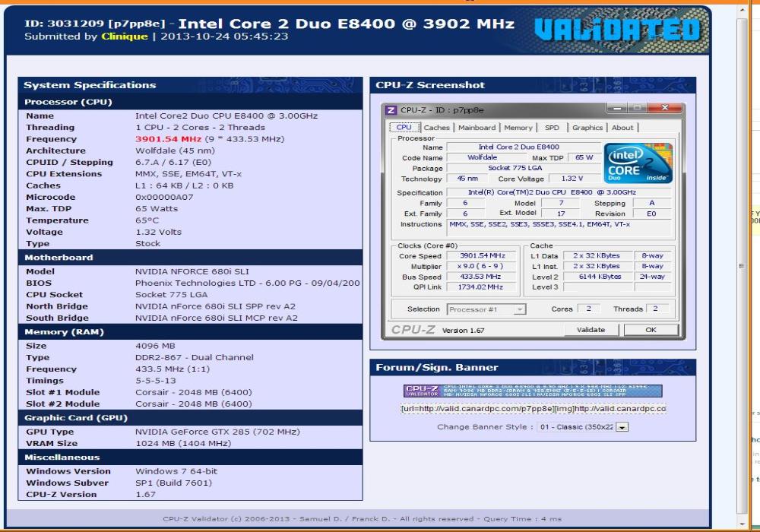This screenshot has height=532, width=760.
Task: Click the Name value Intel Core2 Duo CPU E8400
Action: [x=226, y=116]
